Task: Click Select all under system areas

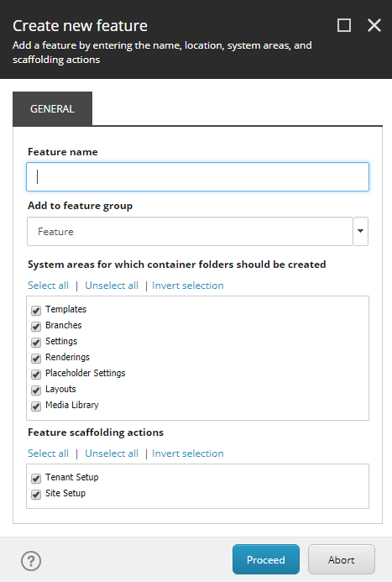Action: tap(48, 285)
